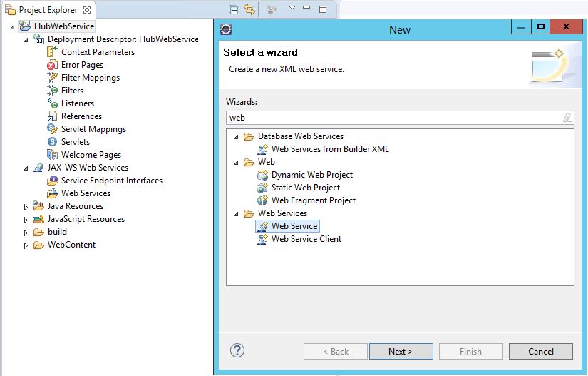
Task: Select Servlet Mappings text in tree
Action: click(x=94, y=129)
